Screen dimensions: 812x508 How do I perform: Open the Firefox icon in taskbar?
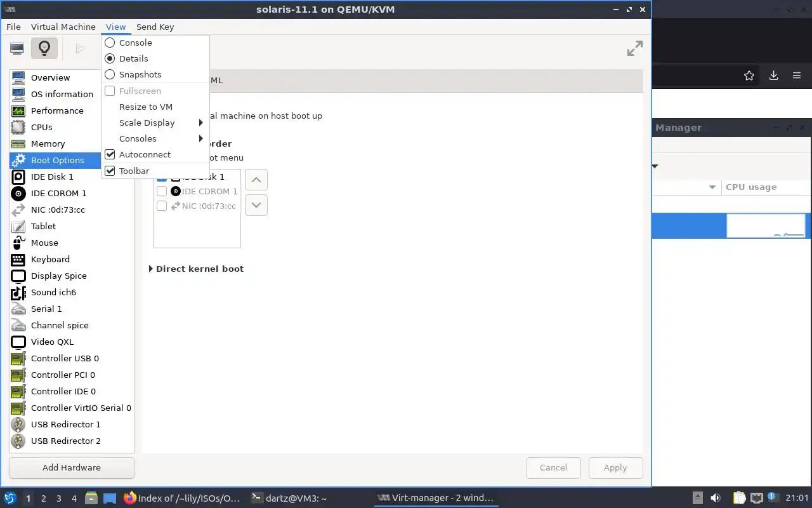tap(129, 498)
